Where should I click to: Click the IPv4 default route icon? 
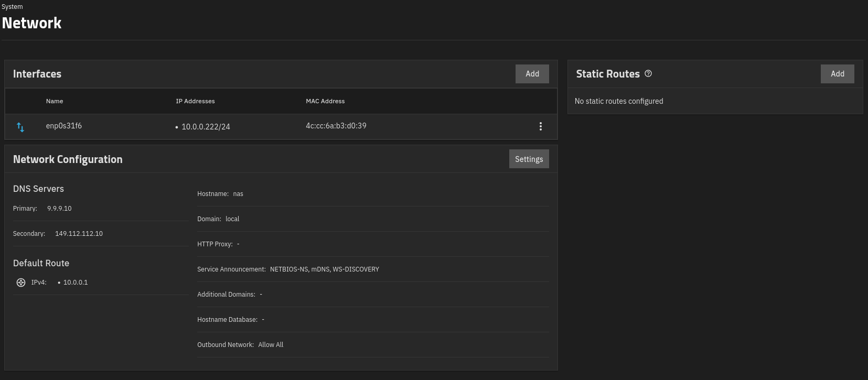[x=21, y=283]
